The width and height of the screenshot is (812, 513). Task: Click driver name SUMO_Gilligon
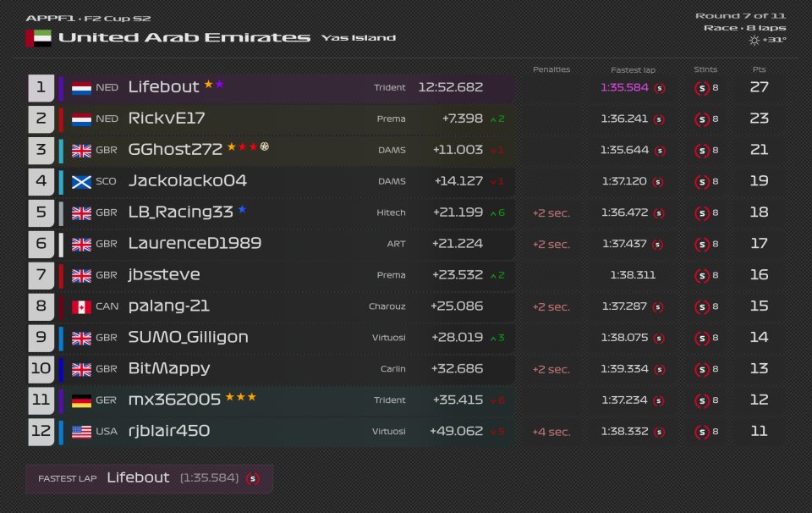point(188,337)
